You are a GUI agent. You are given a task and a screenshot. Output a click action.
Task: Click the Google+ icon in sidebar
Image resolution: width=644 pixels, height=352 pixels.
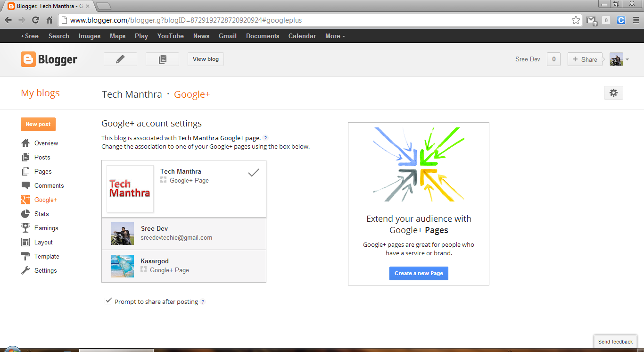tap(25, 200)
